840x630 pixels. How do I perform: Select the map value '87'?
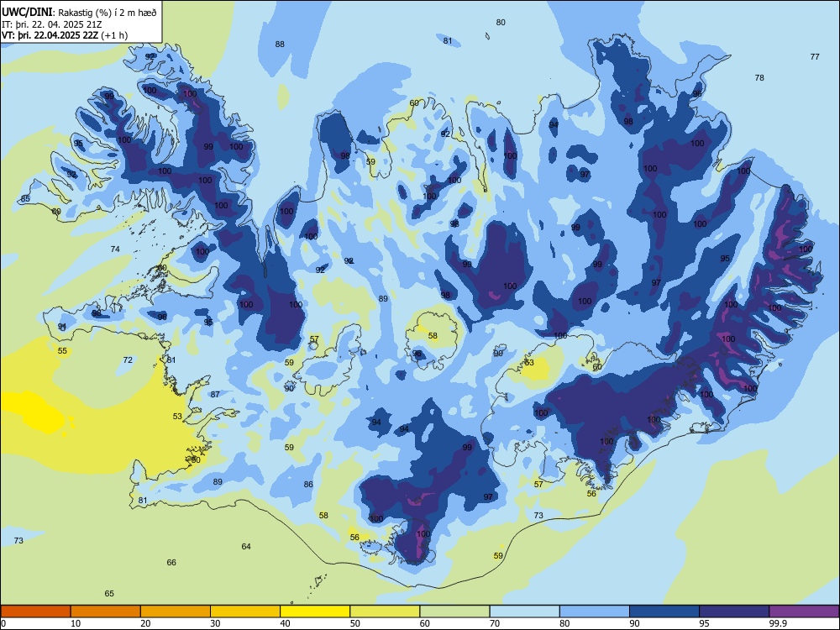(215, 394)
